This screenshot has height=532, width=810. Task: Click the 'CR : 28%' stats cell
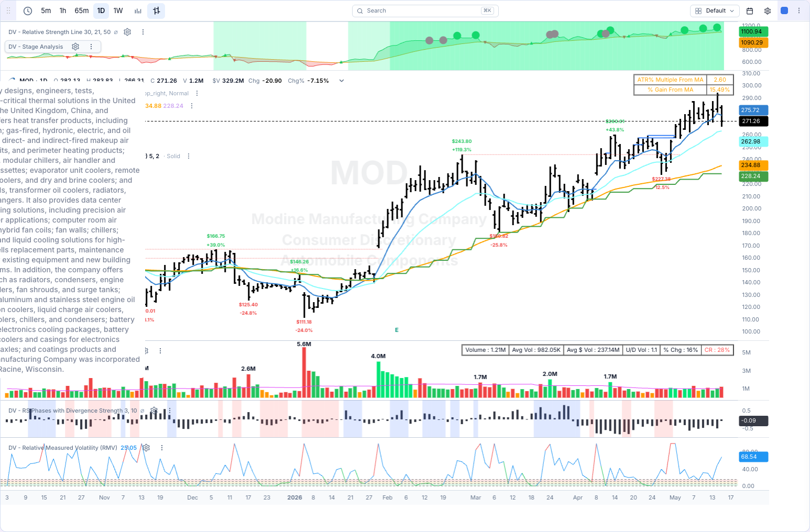[717, 350]
